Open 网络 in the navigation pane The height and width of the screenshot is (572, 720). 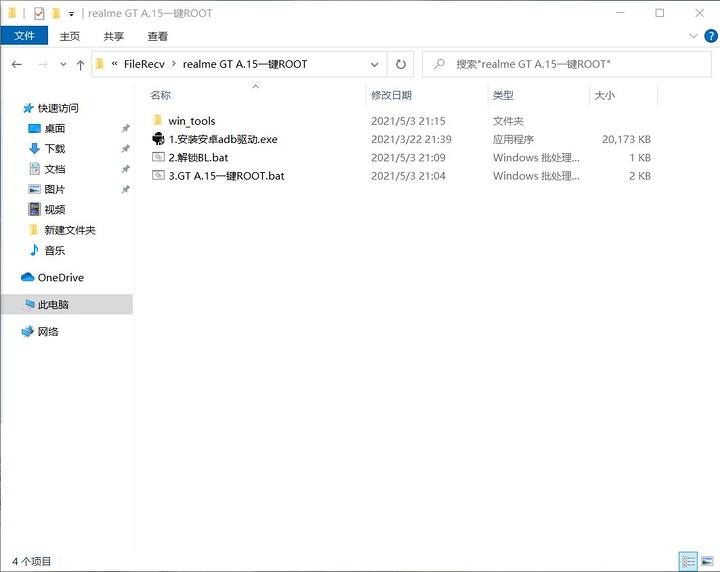[x=48, y=331]
